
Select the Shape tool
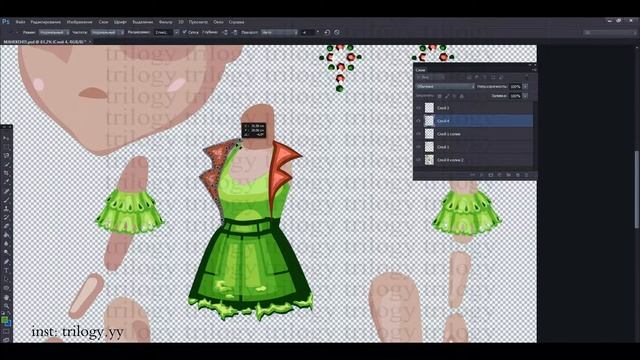tap(6, 288)
